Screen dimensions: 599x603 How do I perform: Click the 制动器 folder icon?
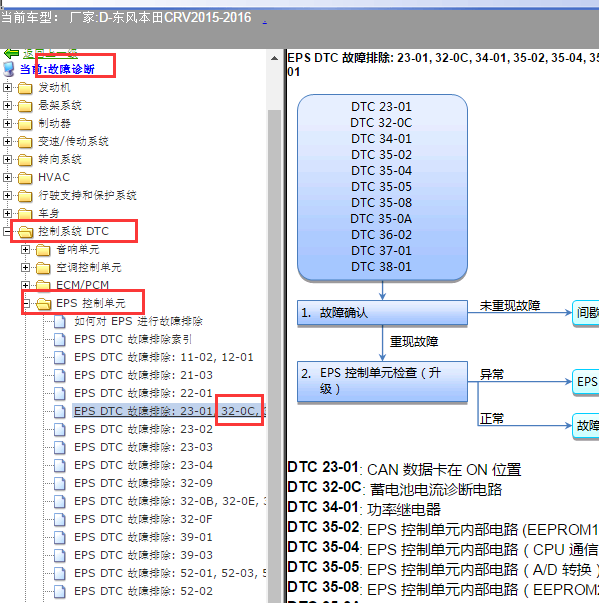(25, 124)
